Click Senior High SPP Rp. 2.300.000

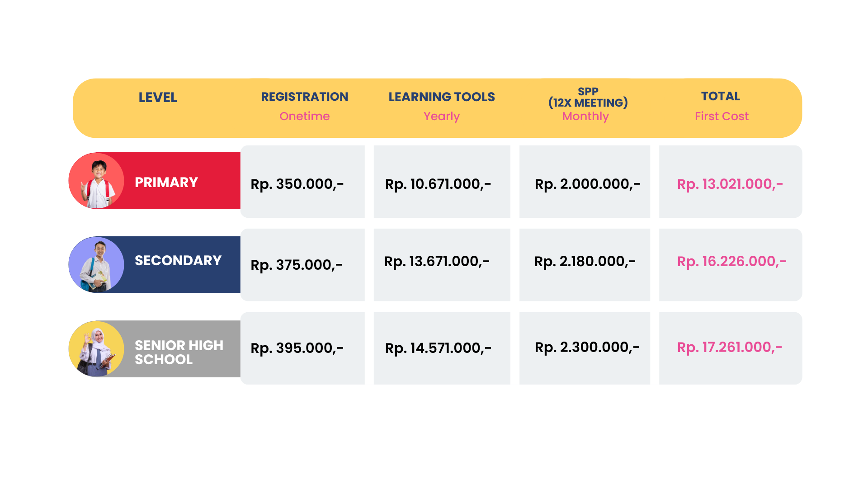[587, 347]
